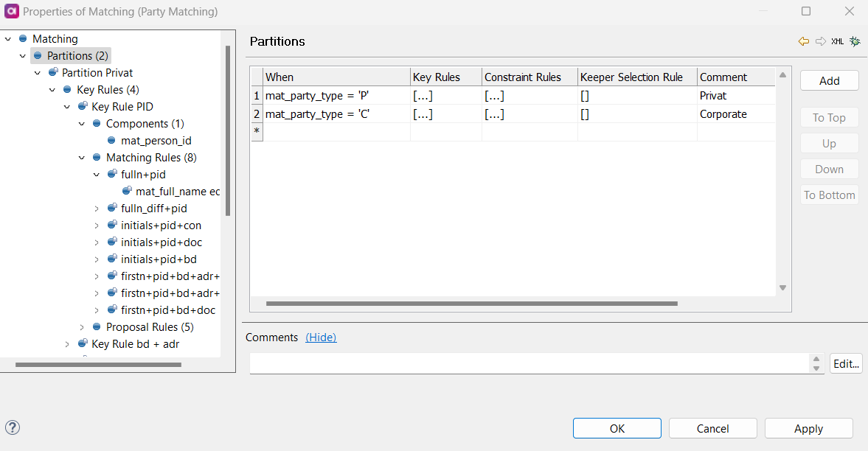Screen dimensions: 868x451
Task: Open Key Rules cell in Privat row
Action: click(445, 96)
